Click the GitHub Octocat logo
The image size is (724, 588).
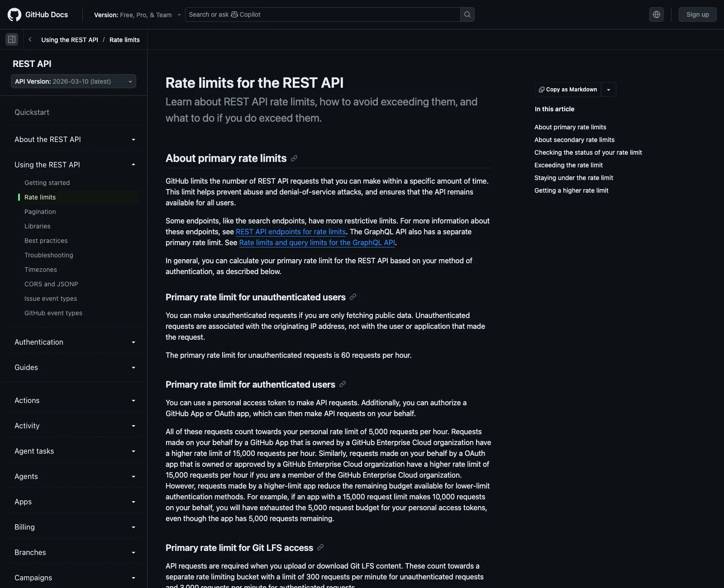(x=14, y=14)
